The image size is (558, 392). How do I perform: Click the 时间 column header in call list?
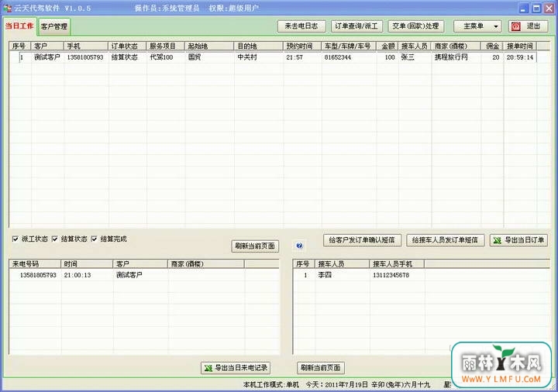point(87,264)
